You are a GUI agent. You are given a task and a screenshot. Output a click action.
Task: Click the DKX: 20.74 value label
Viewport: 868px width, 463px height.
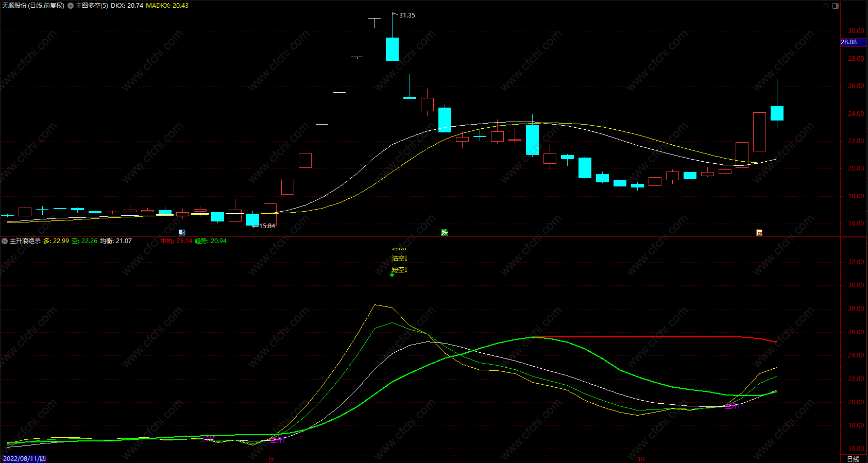[127, 6]
